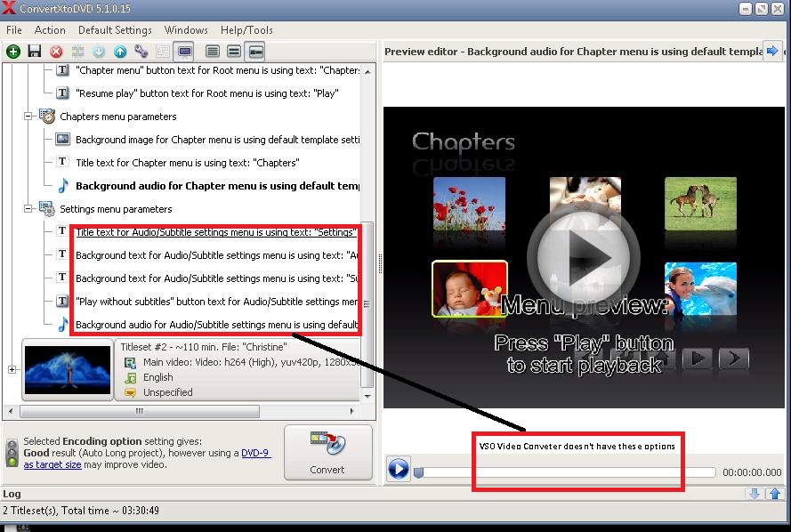Collapse the Chapters menu parameters node
Viewport: 791px width, 532px height.
click(x=28, y=117)
